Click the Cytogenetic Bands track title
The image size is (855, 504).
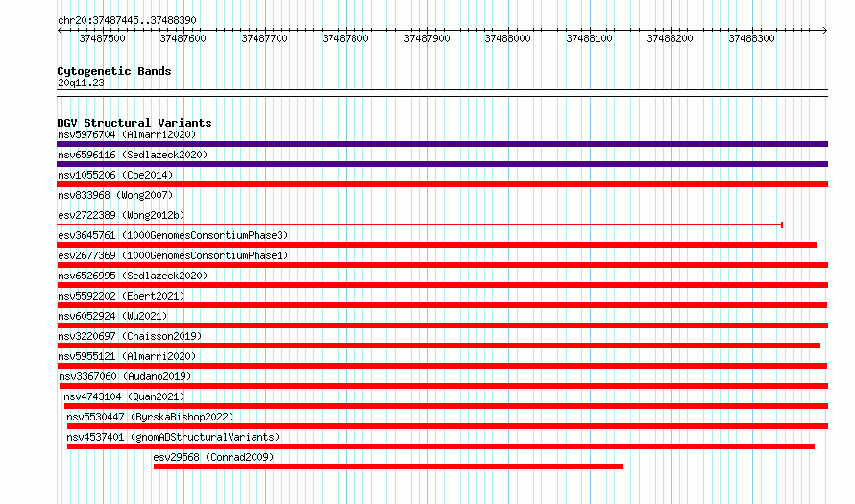(x=114, y=71)
